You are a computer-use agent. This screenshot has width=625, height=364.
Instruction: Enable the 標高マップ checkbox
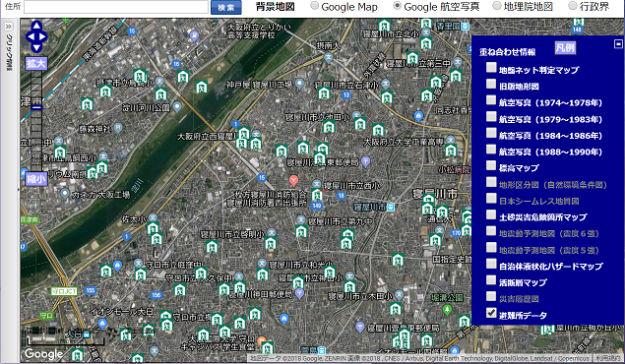(x=491, y=165)
